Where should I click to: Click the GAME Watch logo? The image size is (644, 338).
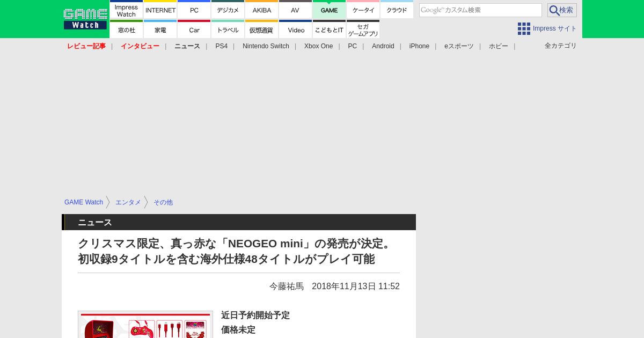click(85, 19)
